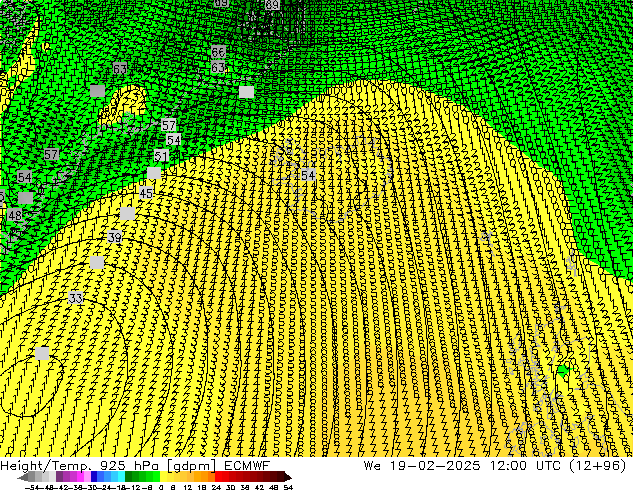
Task: Click the right arrow end of the colorbar
Action: pos(288,477)
